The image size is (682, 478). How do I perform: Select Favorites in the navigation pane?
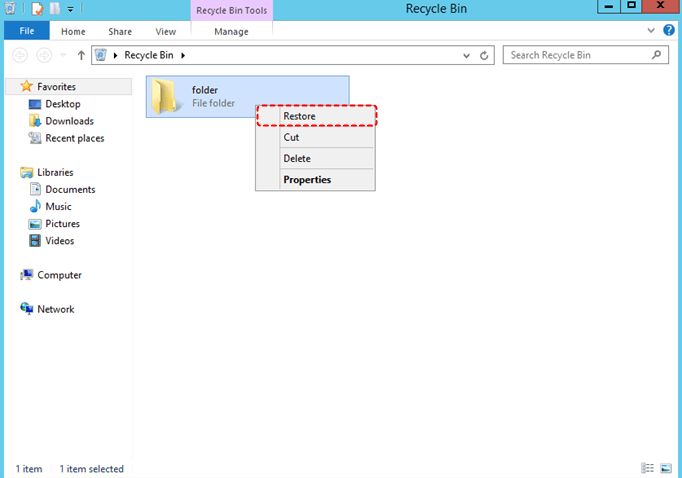[69, 87]
